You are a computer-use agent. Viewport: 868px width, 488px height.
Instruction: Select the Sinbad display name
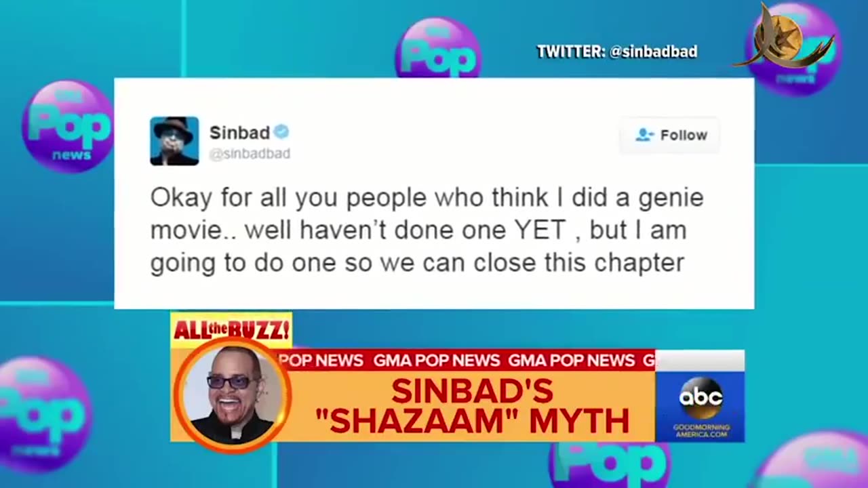[x=239, y=132]
